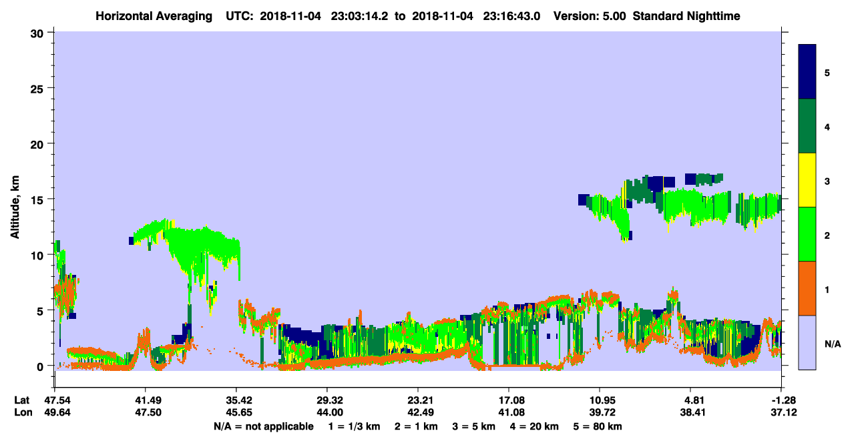Click the yellow colorbar segment for level 3

807,180
